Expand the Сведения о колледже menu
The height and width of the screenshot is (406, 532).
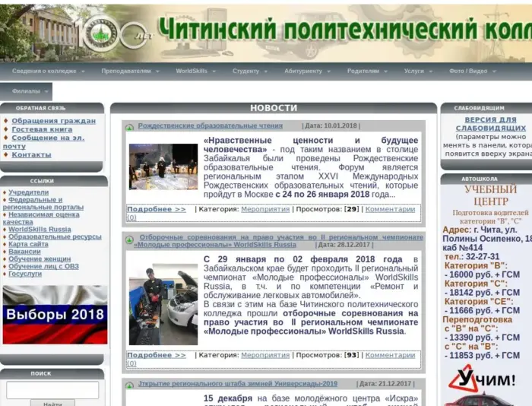47,71
